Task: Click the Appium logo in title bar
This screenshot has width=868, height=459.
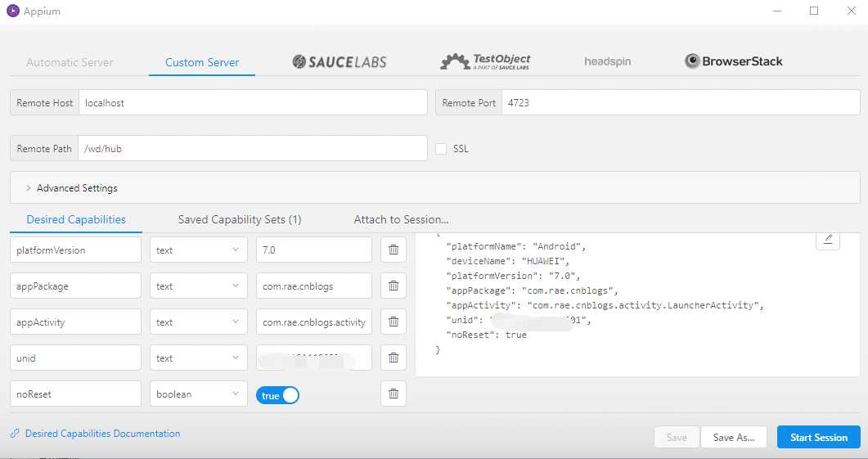Action: [x=13, y=11]
